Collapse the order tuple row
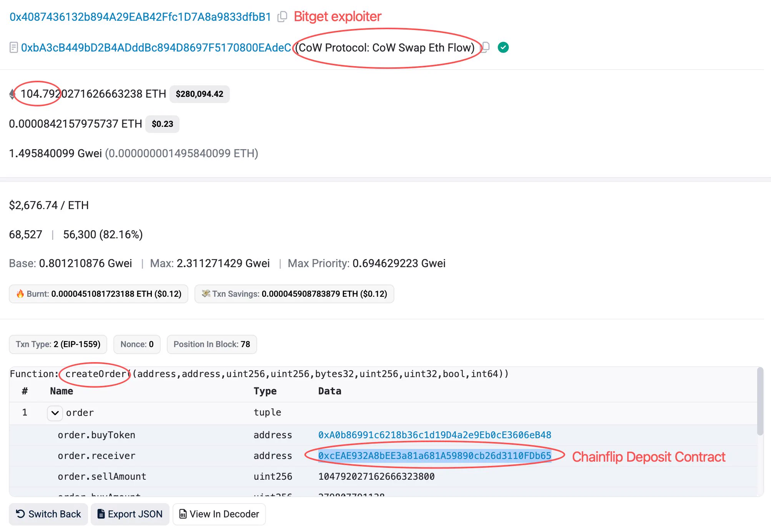Screen dimensions: 771x532 55,413
